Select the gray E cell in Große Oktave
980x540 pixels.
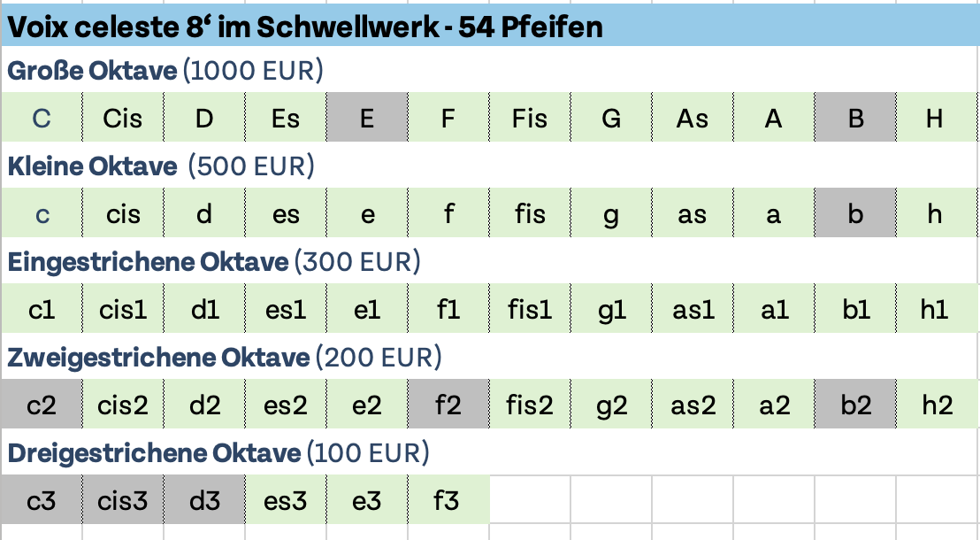[367, 119]
